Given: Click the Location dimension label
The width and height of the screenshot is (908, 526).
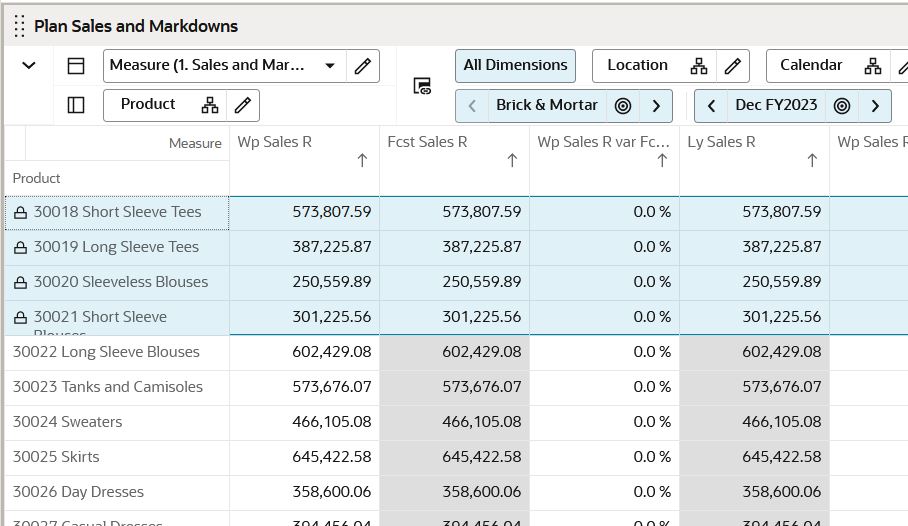Looking at the screenshot, I should click(x=637, y=65).
